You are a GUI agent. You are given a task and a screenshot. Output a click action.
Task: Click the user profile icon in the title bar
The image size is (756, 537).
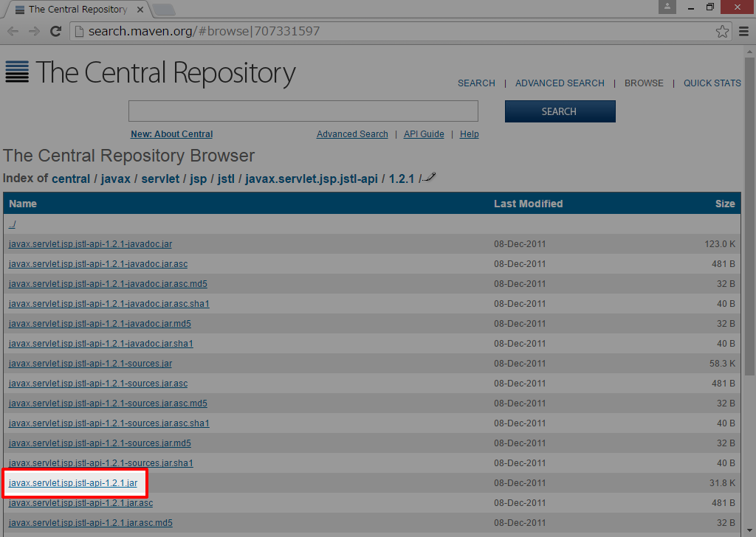[x=667, y=7]
